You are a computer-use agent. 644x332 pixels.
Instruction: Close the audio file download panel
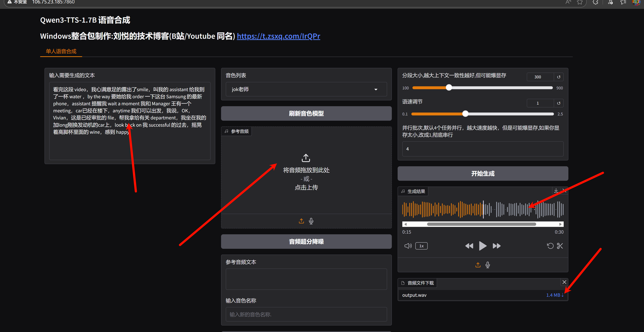click(564, 282)
